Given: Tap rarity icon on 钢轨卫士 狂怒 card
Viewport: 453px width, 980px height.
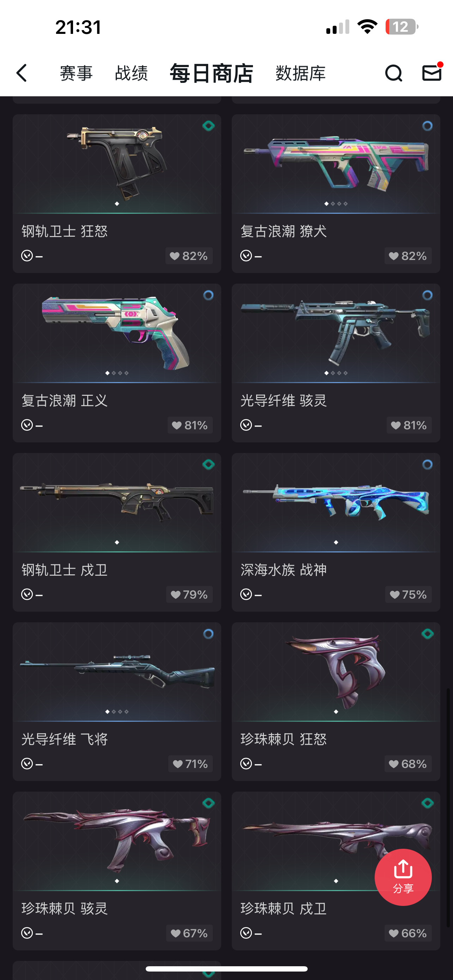Looking at the screenshot, I should tap(209, 126).
